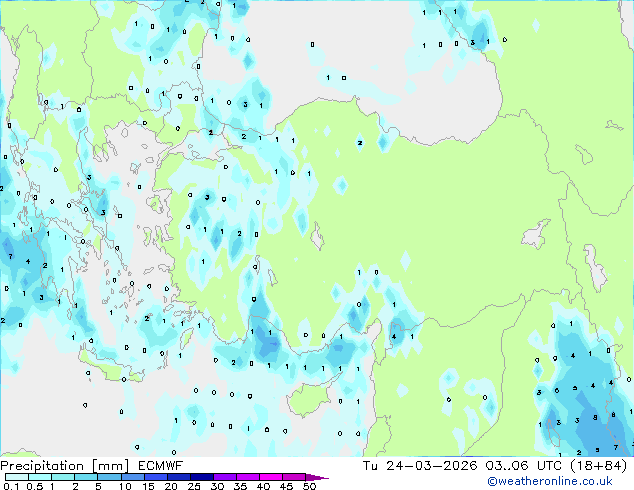
Task: Click the '50' legend value
Action: (x=309, y=486)
